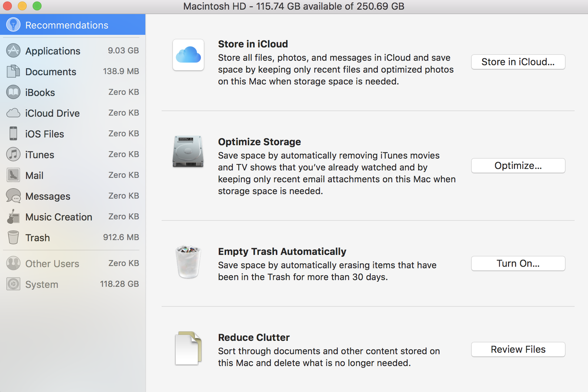Click the Trash bin sidebar icon

(13, 237)
